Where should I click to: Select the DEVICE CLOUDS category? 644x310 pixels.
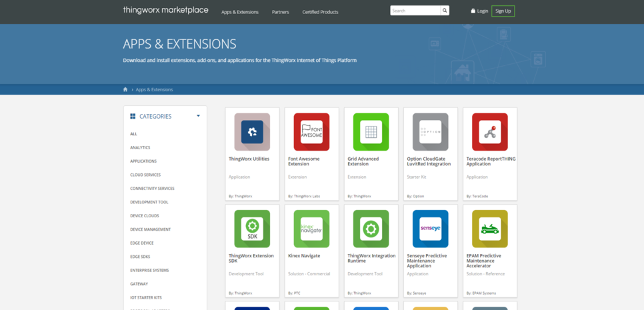click(x=145, y=215)
